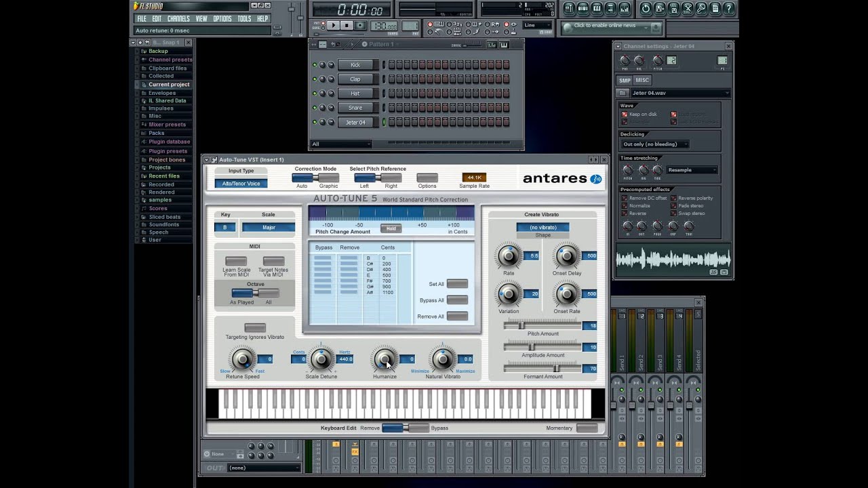Click the Undo history icon in toolbar
Viewport: 868px width, 488px height.
[646, 8]
